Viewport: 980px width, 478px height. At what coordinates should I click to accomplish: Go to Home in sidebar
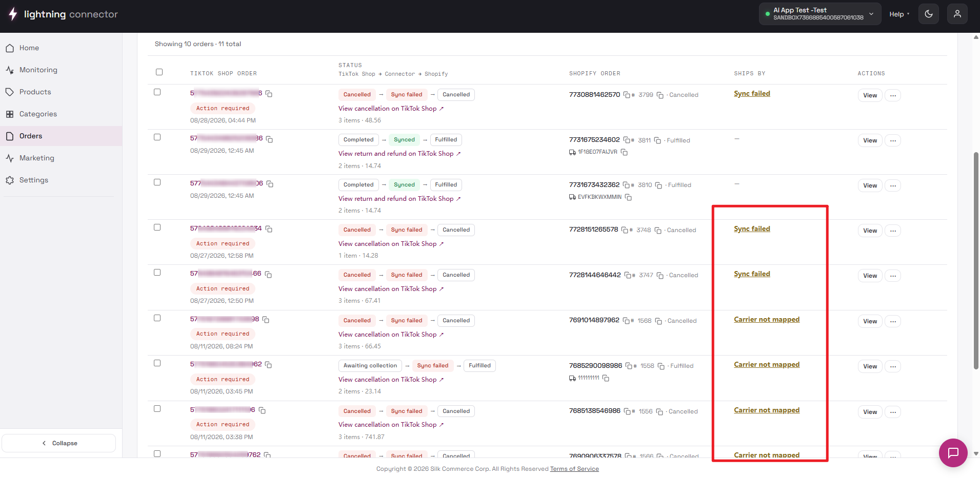tap(61, 48)
